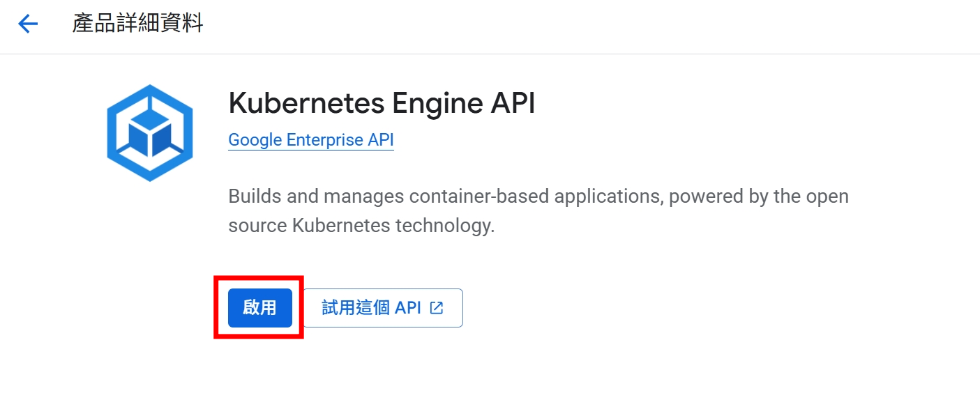The width and height of the screenshot is (980, 393).
Task: Click the phrase container-based applications in the description
Action: 536,196
